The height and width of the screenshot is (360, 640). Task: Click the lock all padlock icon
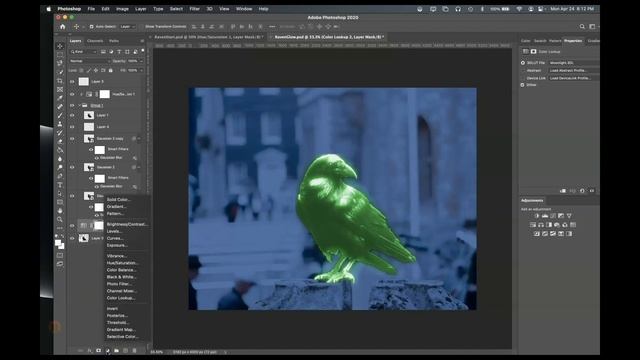tap(111, 71)
